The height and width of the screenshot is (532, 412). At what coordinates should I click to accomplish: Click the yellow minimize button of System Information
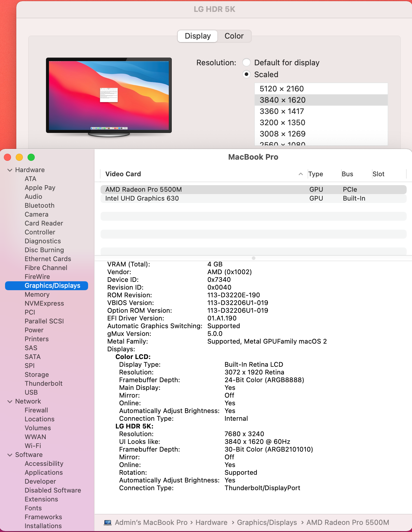pyautogui.click(x=19, y=157)
